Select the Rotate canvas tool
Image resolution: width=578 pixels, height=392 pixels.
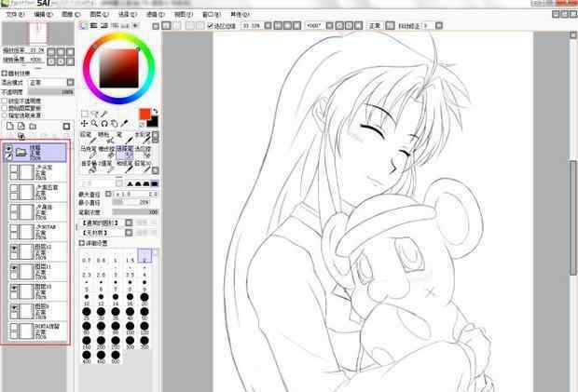pyautogui.click(x=104, y=124)
